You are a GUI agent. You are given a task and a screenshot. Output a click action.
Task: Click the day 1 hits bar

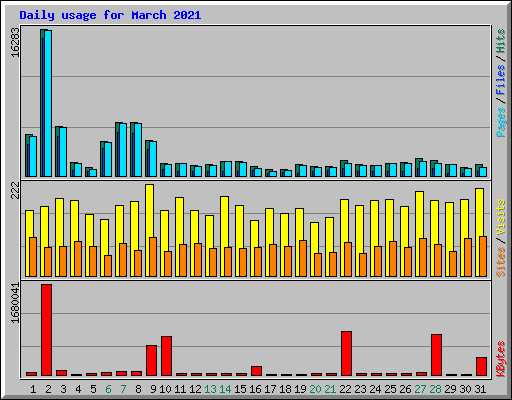coord(27,155)
